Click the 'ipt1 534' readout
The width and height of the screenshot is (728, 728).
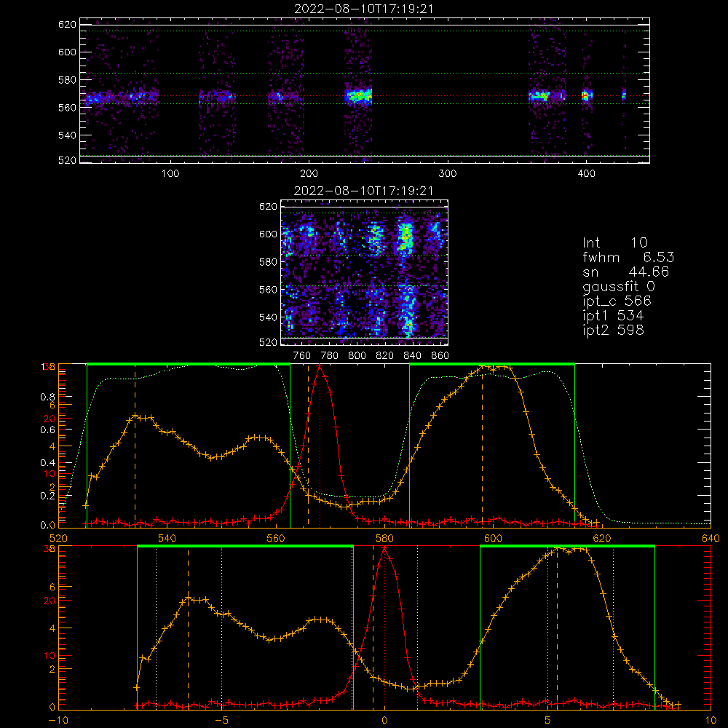click(x=613, y=315)
